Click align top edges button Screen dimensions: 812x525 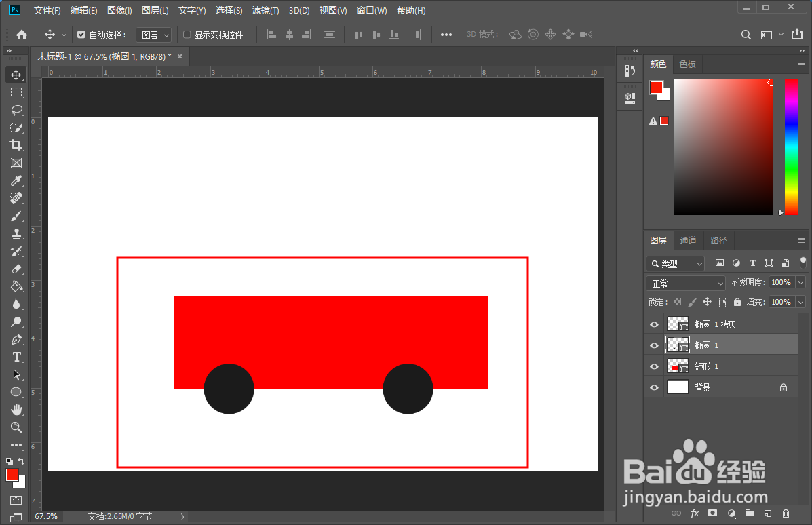pos(358,35)
